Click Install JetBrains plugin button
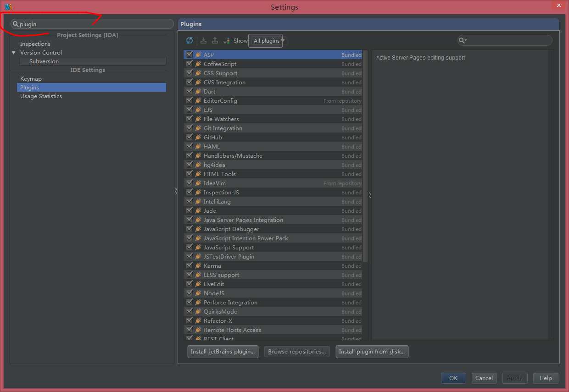The image size is (569, 392). pyautogui.click(x=223, y=352)
